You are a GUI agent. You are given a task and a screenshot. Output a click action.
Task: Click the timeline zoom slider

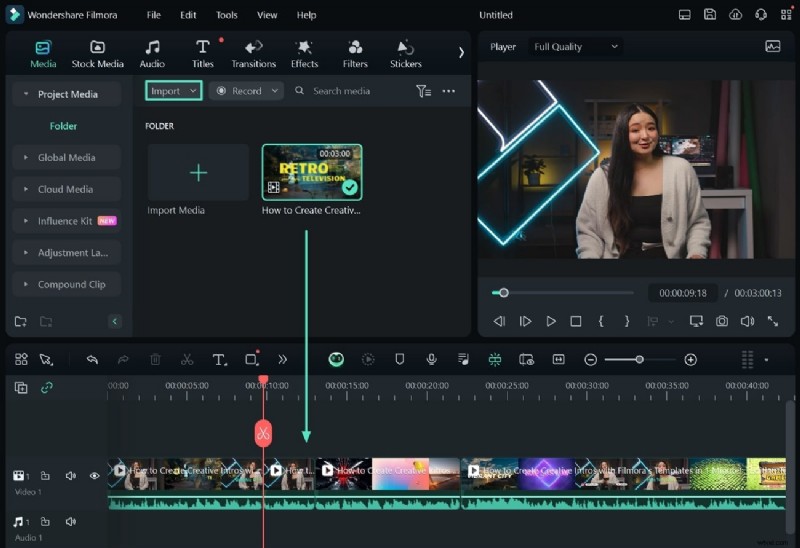640,360
